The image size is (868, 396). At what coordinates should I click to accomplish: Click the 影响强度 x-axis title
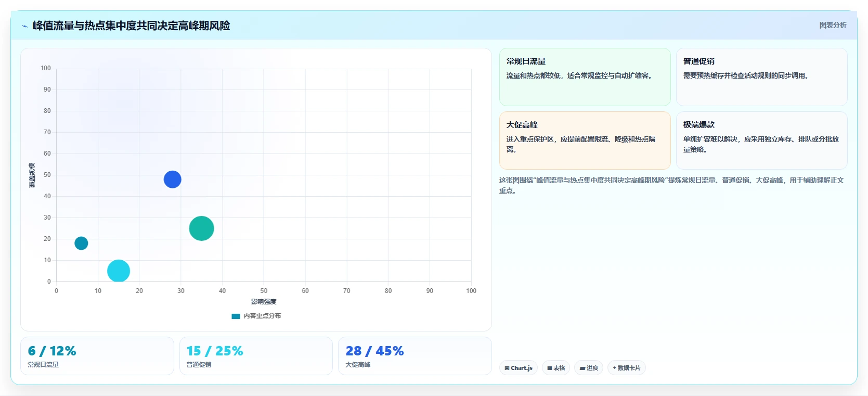(x=264, y=302)
